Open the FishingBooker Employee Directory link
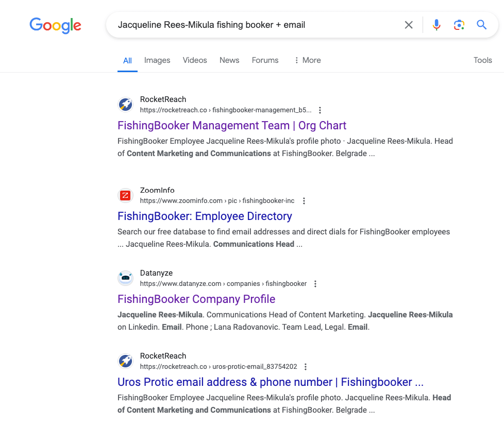 pyautogui.click(x=204, y=216)
